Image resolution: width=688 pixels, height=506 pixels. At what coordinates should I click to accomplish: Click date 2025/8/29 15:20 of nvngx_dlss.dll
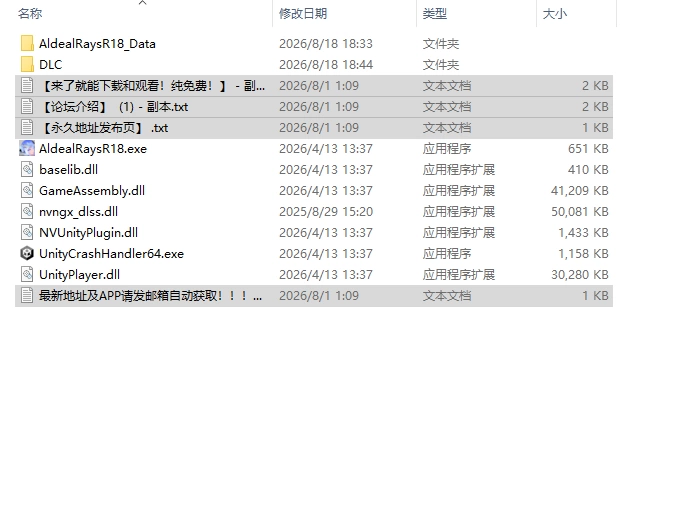pyautogui.click(x=326, y=212)
